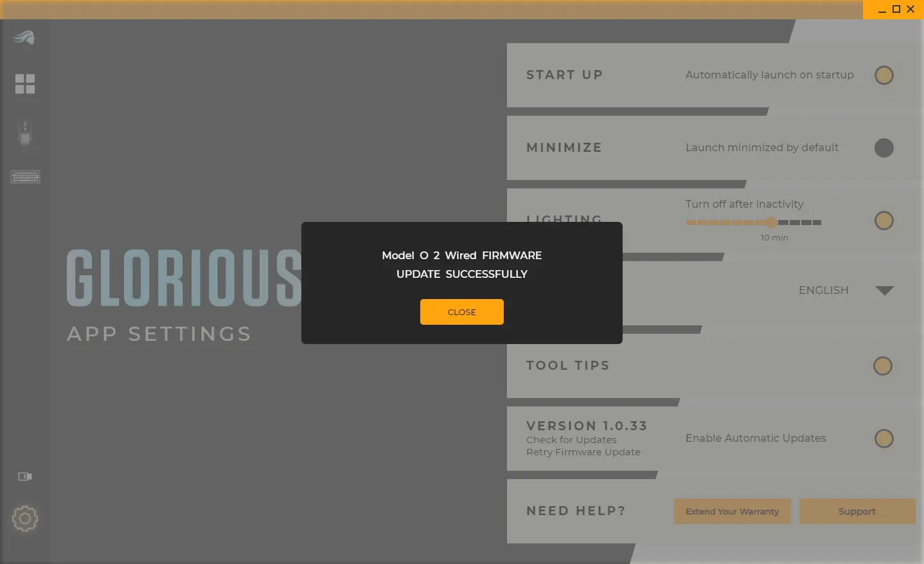Viewport: 924px width, 564px height.
Task: Click Check for Updates link
Action: click(x=571, y=440)
